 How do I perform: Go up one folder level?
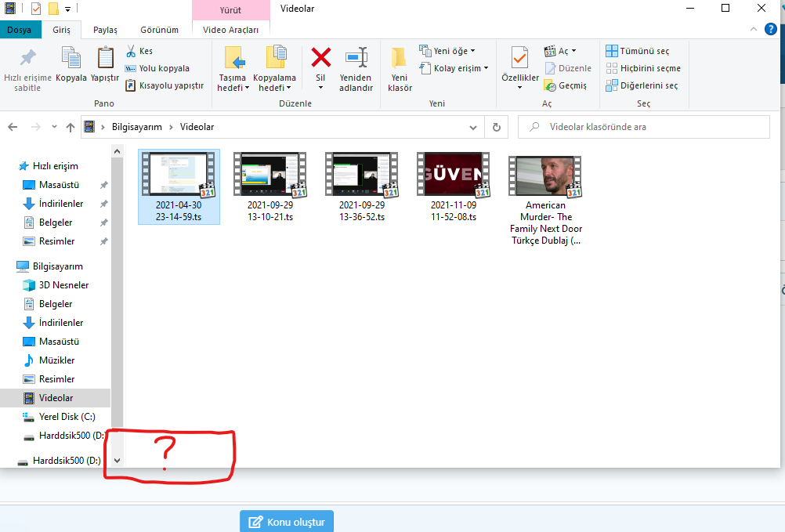(71, 127)
